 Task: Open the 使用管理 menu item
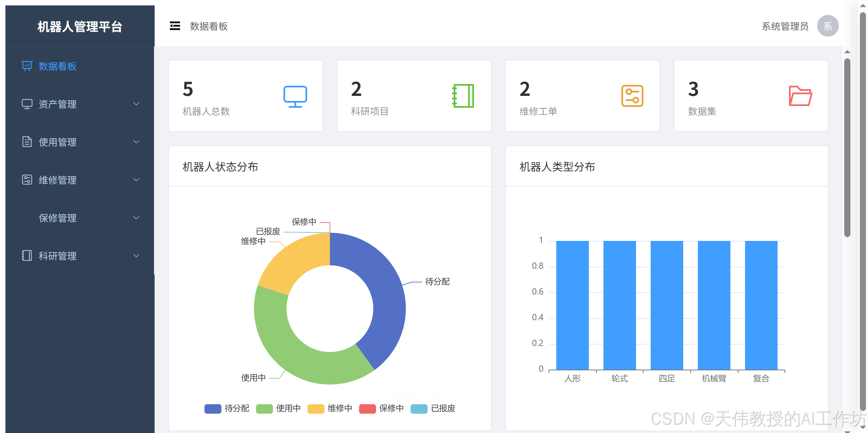[80, 142]
